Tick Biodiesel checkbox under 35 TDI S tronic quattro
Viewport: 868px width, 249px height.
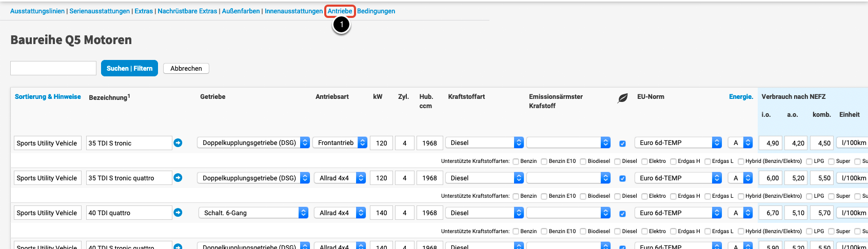[583, 196]
